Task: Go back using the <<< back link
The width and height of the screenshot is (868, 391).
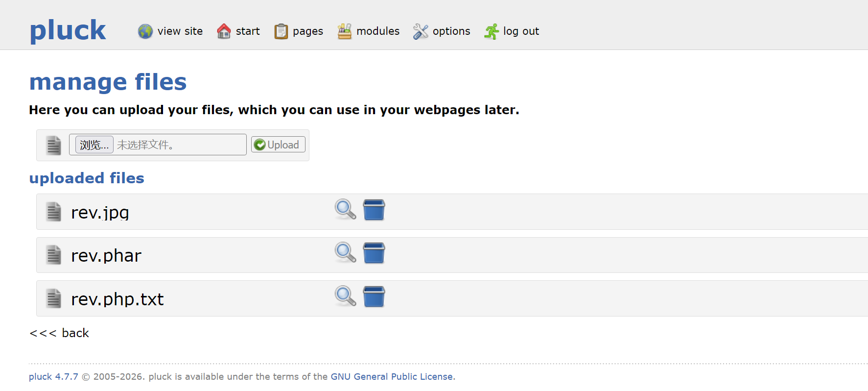Action: click(x=59, y=333)
